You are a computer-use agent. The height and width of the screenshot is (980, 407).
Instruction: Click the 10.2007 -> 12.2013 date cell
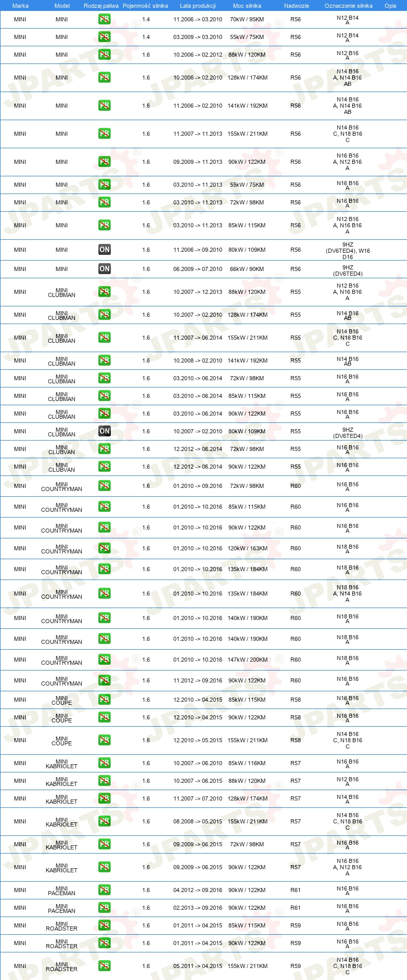tap(198, 292)
